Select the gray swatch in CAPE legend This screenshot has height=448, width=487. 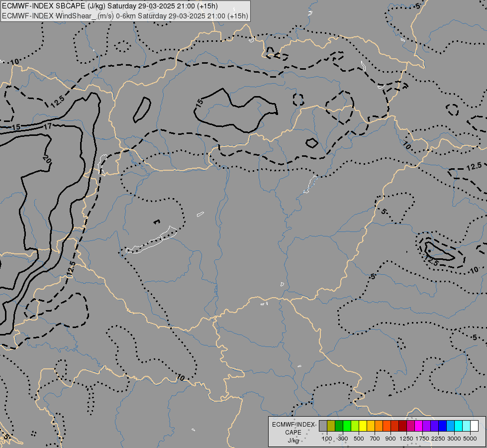coord(323,426)
